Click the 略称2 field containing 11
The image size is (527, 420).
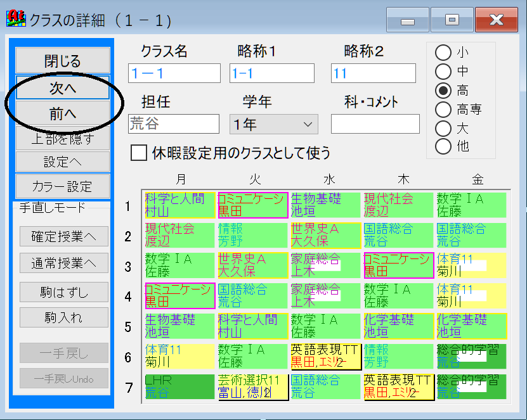[x=374, y=73]
